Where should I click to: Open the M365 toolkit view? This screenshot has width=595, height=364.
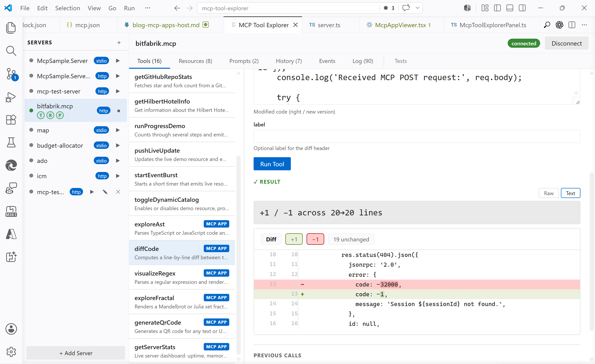point(11,211)
